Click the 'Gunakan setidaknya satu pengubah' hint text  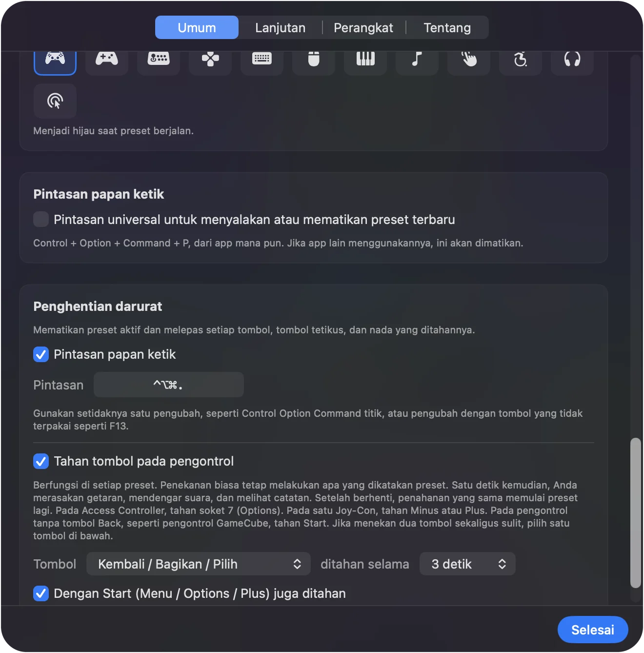308,420
